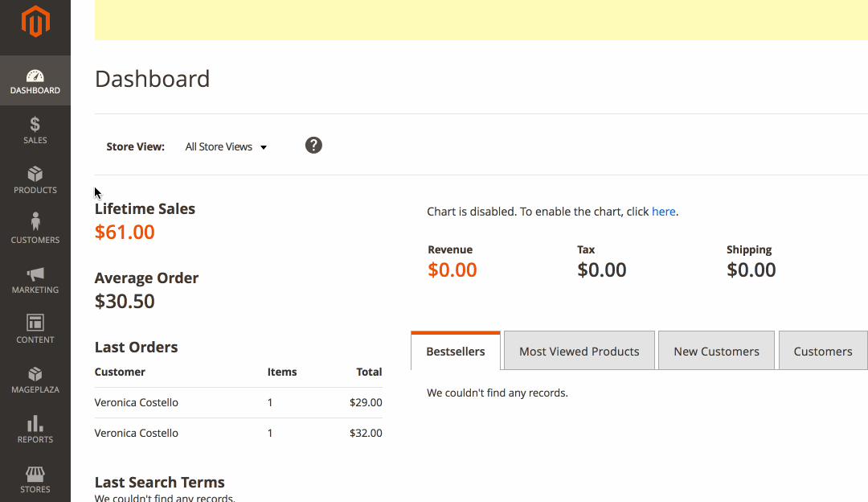Switch to the New Customers tab
868x502 pixels.
pyautogui.click(x=716, y=352)
